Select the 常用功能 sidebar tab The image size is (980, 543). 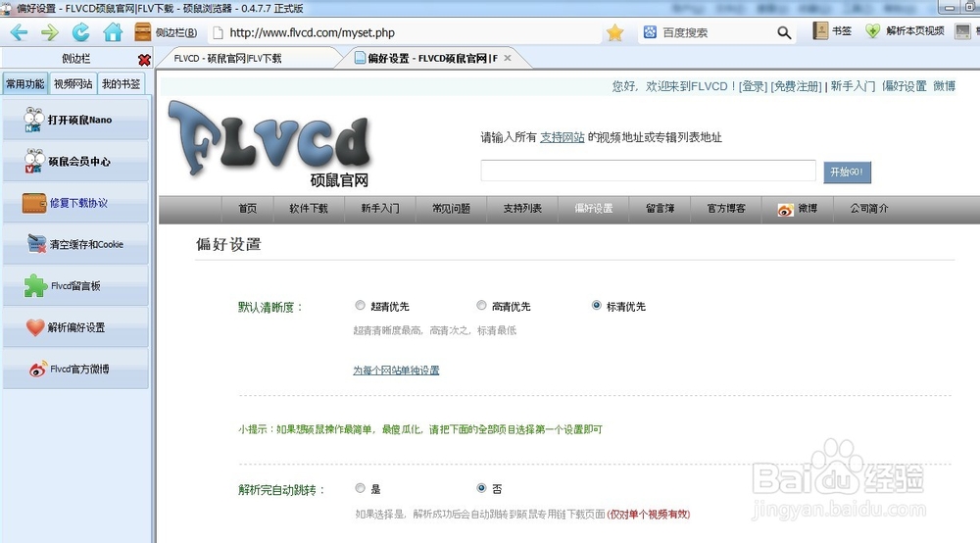(25, 83)
